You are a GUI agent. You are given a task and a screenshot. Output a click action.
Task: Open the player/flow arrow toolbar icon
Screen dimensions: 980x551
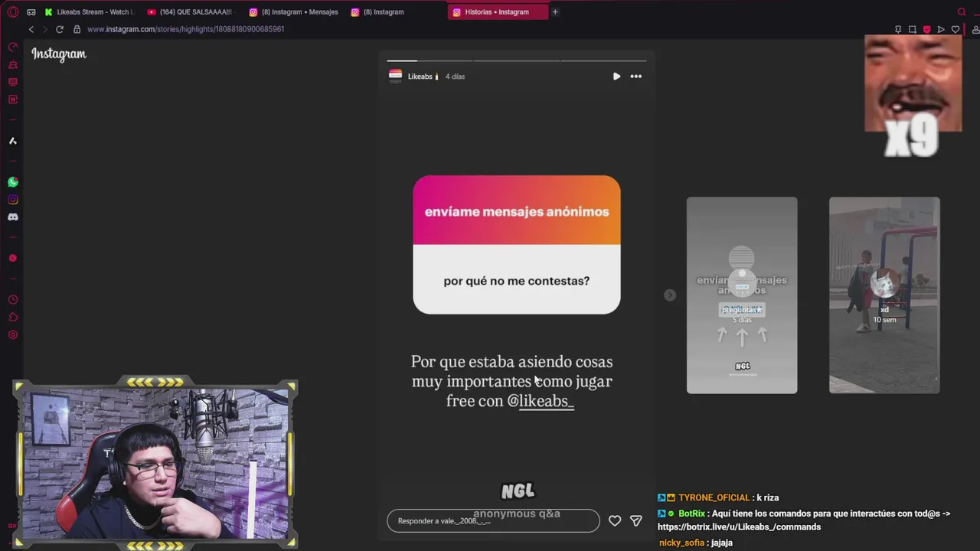pos(941,29)
